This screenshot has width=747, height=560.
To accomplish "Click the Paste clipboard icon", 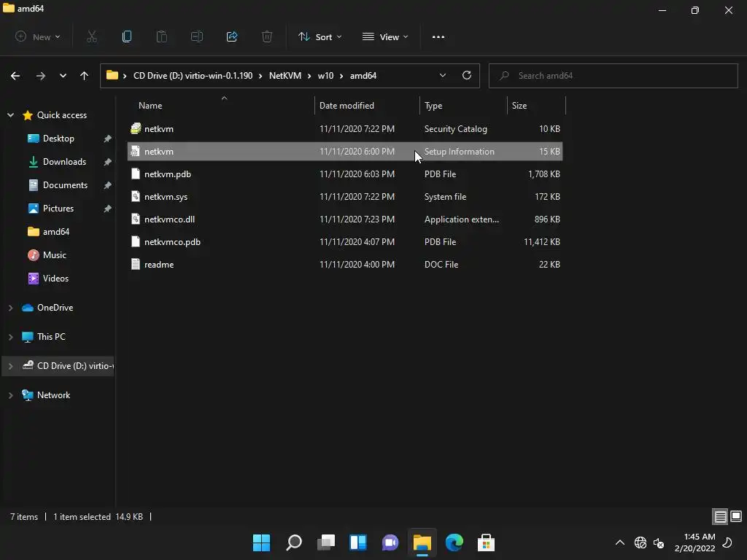I will tap(162, 36).
